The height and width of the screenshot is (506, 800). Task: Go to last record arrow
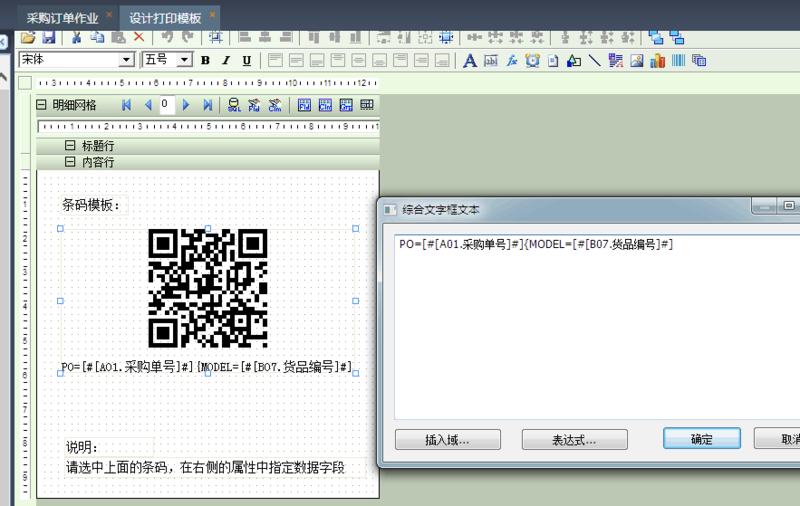pyautogui.click(x=207, y=105)
